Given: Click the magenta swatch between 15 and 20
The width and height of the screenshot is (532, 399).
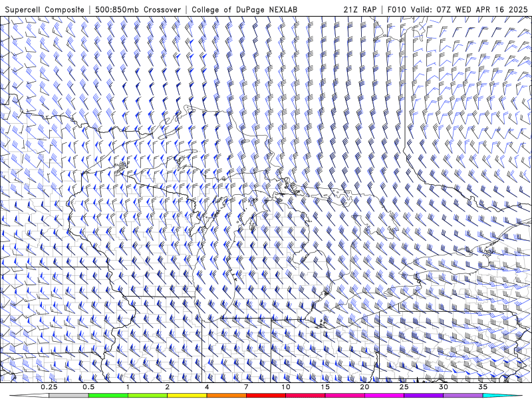Looking at the screenshot, I should click(x=344, y=396).
